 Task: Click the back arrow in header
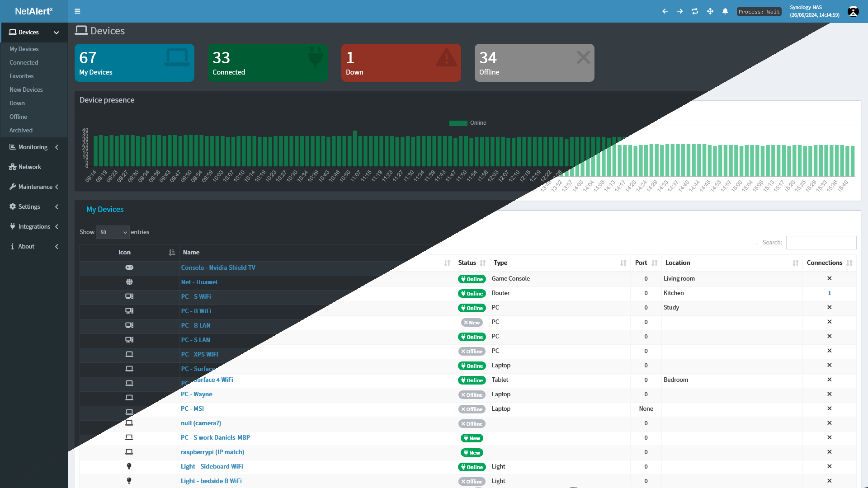[665, 11]
